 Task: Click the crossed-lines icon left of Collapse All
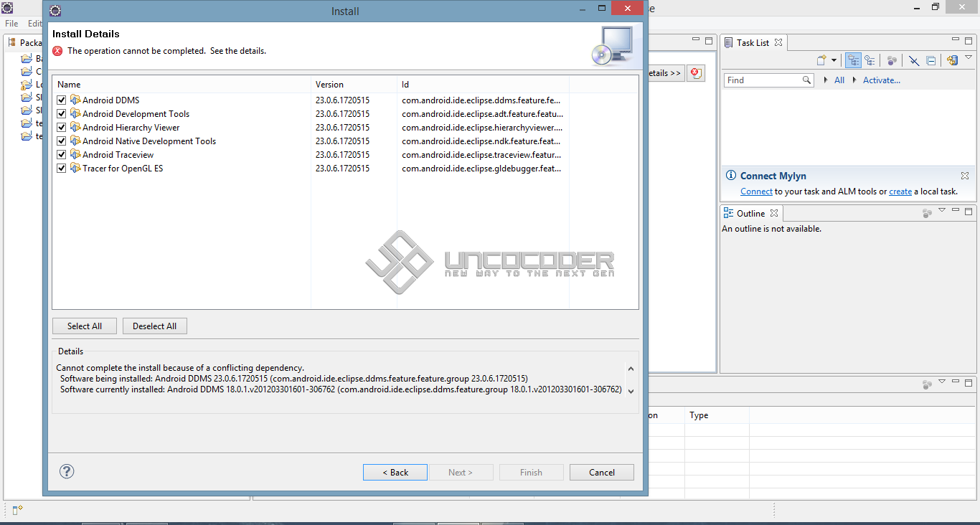point(914,61)
